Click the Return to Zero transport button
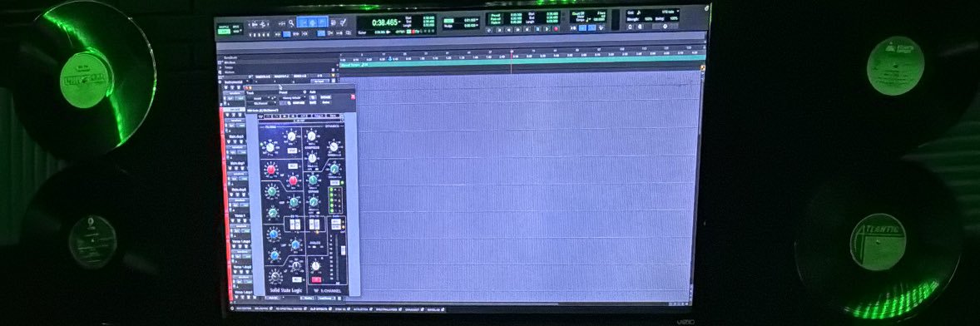The image size is (980, 326). pyautogui.click(x=499, y=29)
